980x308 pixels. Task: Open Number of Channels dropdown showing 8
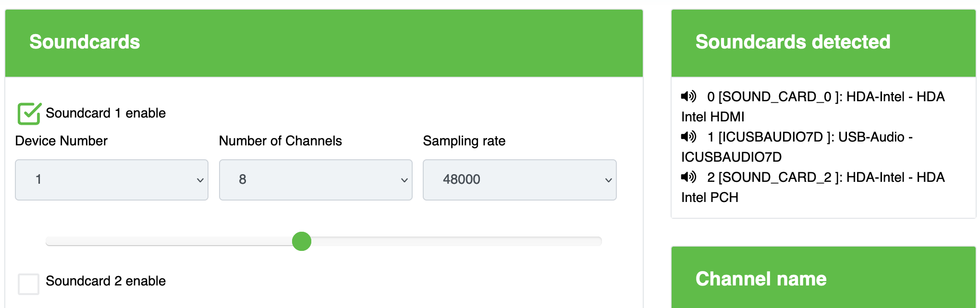(x=315, y=180)
